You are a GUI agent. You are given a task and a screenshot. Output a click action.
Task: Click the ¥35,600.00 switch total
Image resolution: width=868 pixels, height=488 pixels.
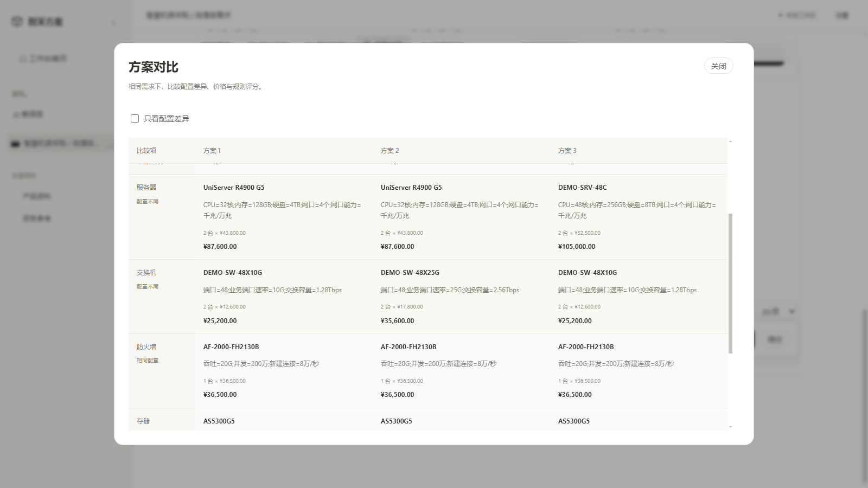coord(397,321)
